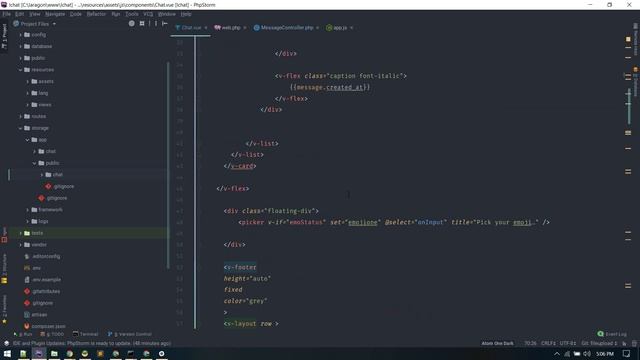The width and height of the screenshot is (640, 360).
Task: Click the tool window toggle icon in status bar corner
Action: click(6, 344)
